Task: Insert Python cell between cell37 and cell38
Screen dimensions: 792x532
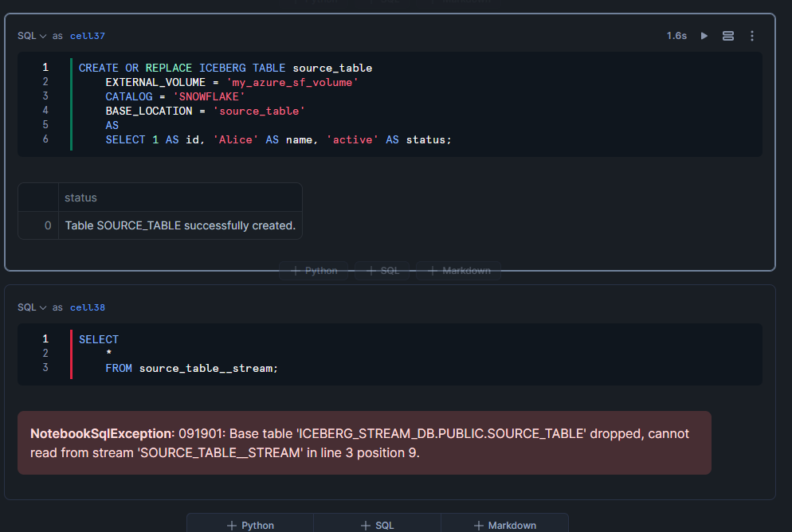Action: click(x=314, y=271)
